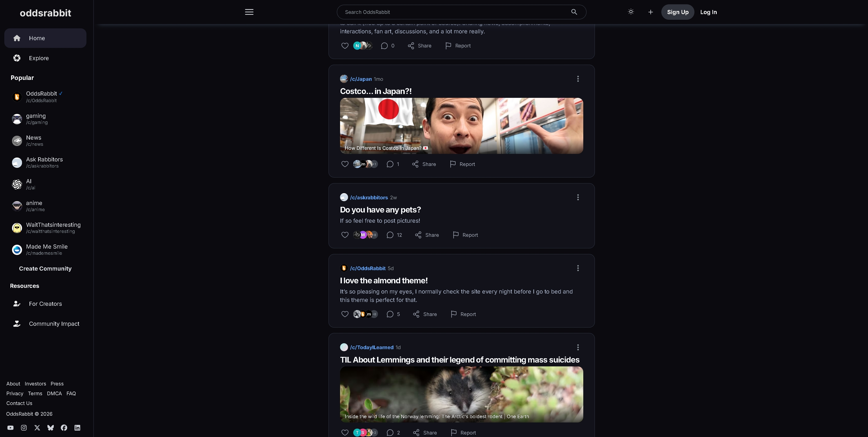The height and width of the screenshot is (437, 868).
Task: Click the plus create post icon
Action: pos(650,12)
